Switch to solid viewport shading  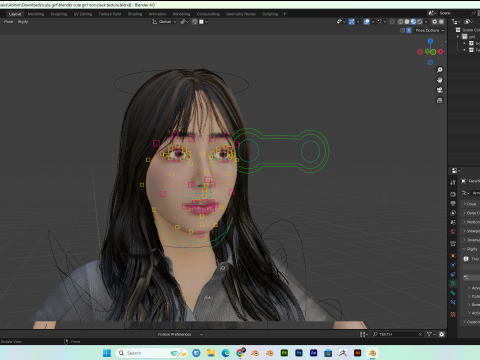click(x=407, y=22)
